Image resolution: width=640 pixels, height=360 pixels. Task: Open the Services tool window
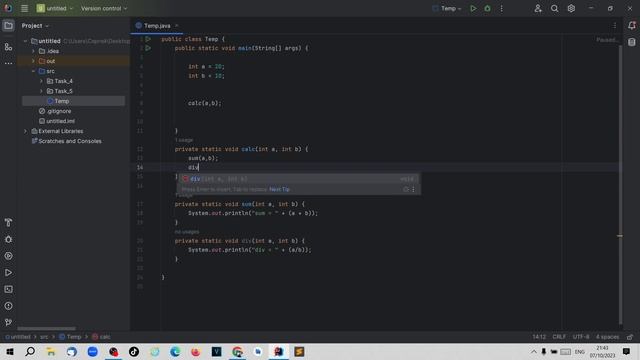(x=8, y=256)
